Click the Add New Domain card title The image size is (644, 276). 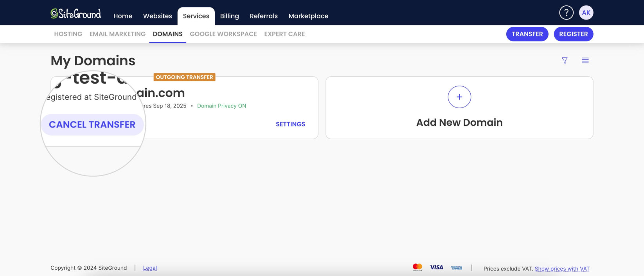[x=459, y=122]
